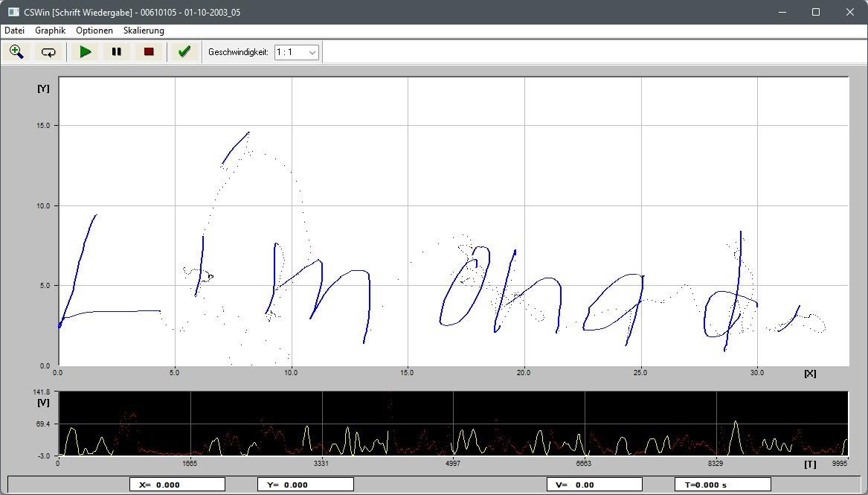
Task: Click the [Y] axis label
Action: [x=43, y=89]
